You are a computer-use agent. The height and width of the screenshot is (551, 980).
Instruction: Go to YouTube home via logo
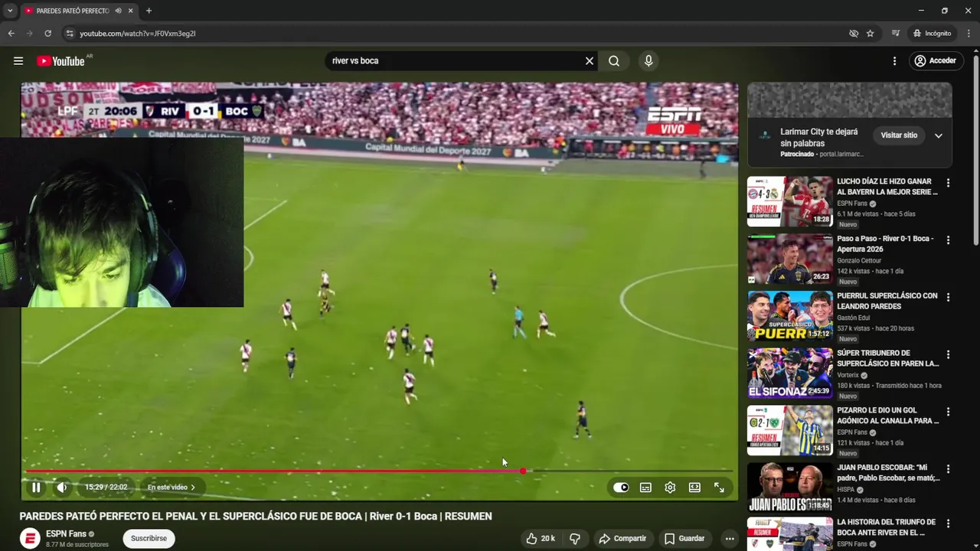tap(60, 61)
